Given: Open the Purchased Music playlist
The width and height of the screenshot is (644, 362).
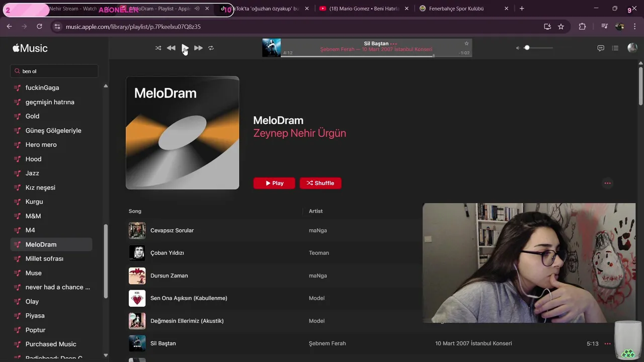Looking at the screenshot, I should point(51,344).
